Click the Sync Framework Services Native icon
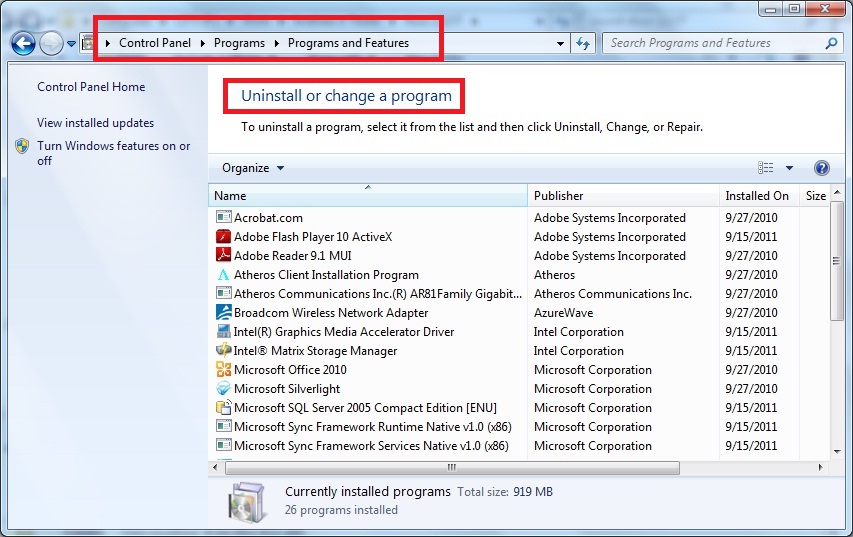The height and width of the screenshot is (537, 853). click(224, 446)
